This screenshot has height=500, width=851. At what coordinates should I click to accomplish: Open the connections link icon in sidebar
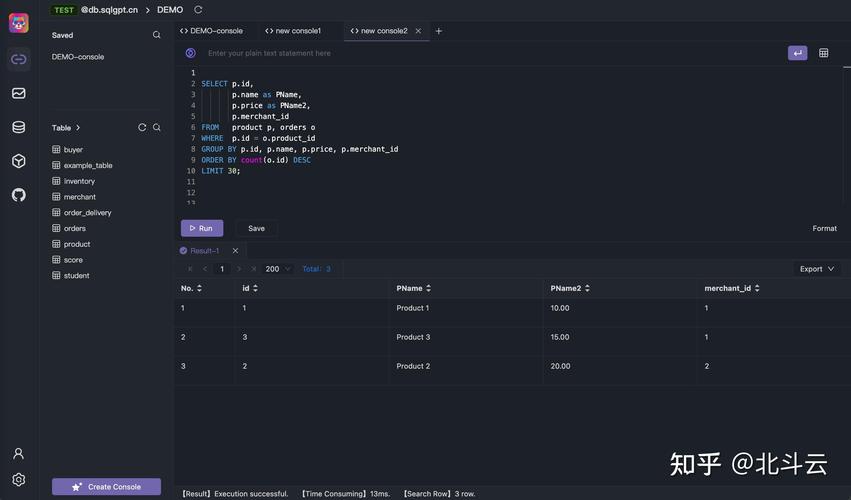pyautogui.click(x=18, y=59)
